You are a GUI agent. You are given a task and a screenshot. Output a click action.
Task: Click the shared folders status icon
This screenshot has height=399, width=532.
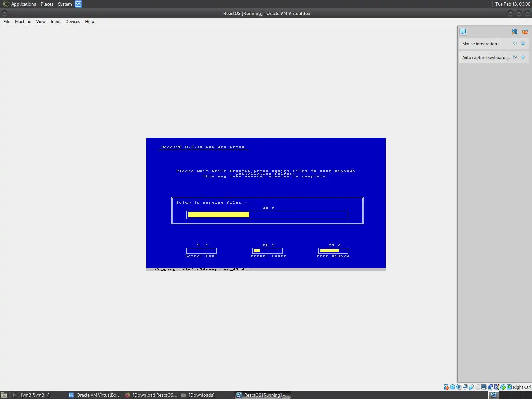[478, 387]
